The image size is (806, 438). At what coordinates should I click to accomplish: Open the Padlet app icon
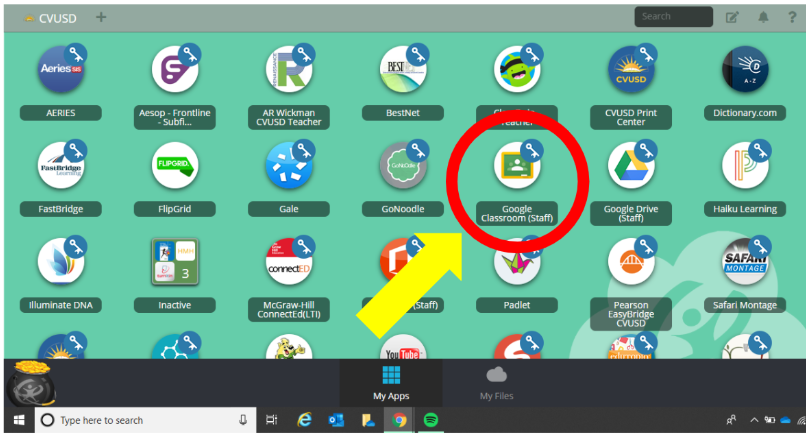tap(517, 261)
